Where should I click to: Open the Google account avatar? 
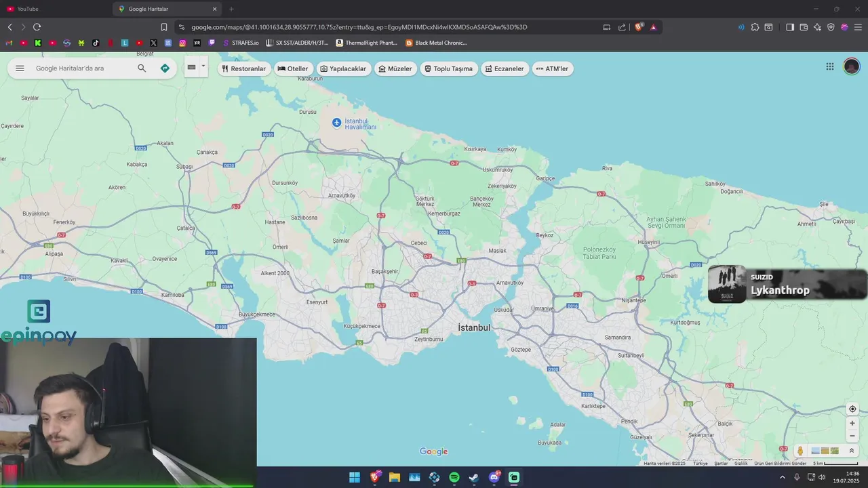point(852,66)
